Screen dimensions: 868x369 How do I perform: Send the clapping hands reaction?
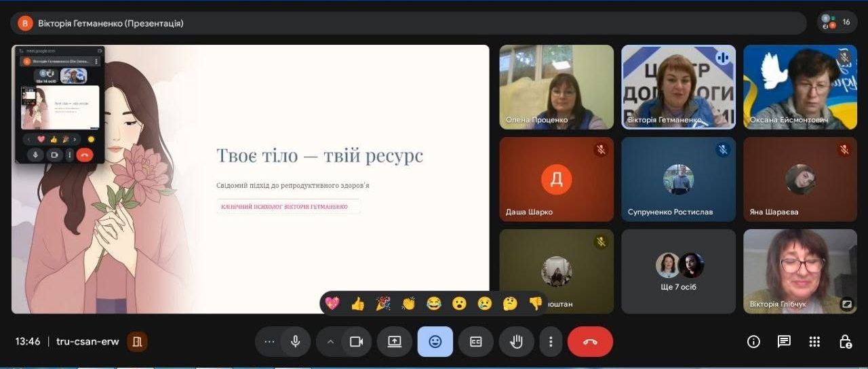pyautogui.click(x=408, y=303)
